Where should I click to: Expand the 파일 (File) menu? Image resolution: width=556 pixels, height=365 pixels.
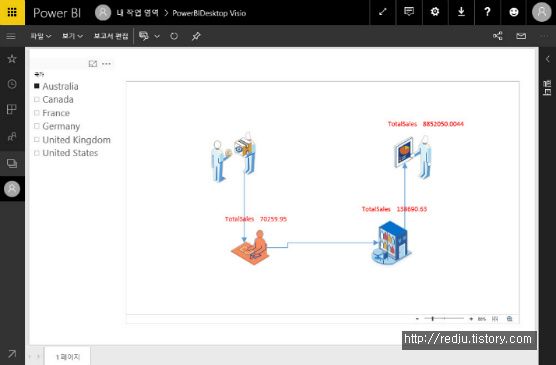41,36
